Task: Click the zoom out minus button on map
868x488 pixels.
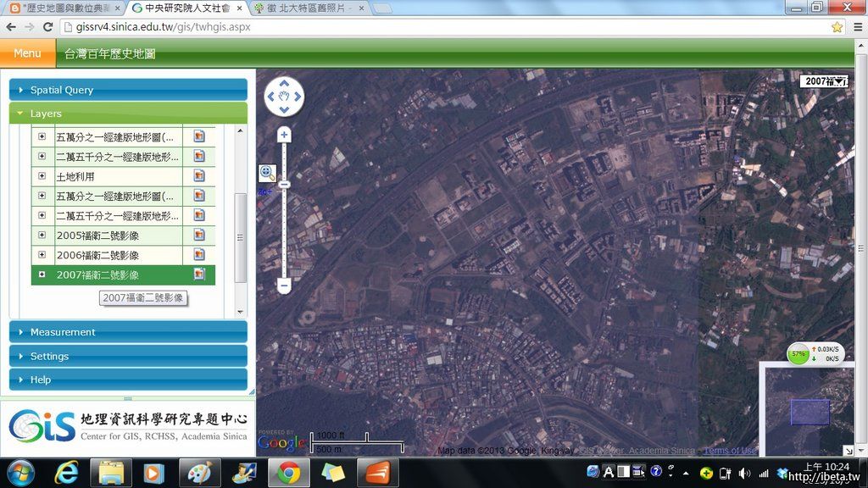Action: (284, 286)
